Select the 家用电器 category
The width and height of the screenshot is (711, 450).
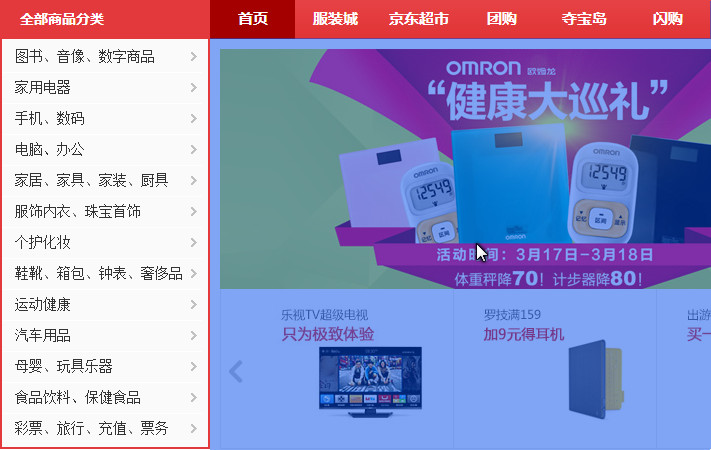pos(43,87)
